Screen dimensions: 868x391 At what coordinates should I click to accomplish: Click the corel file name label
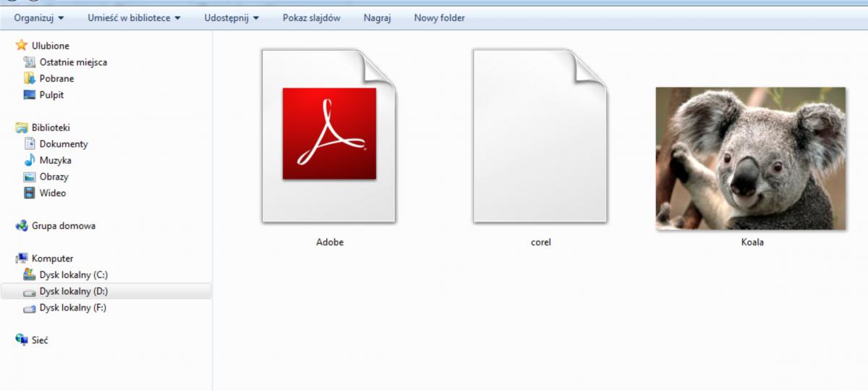point(541,243)
